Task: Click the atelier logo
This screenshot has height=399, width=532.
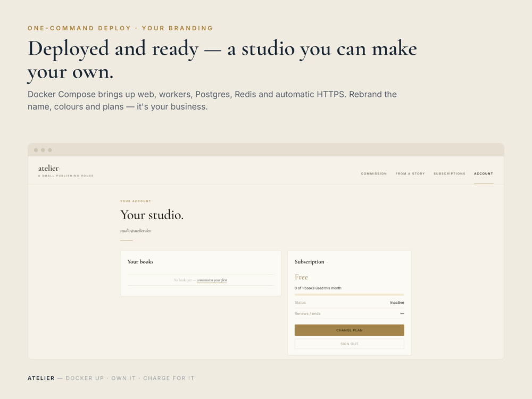Action: (49, 168)
